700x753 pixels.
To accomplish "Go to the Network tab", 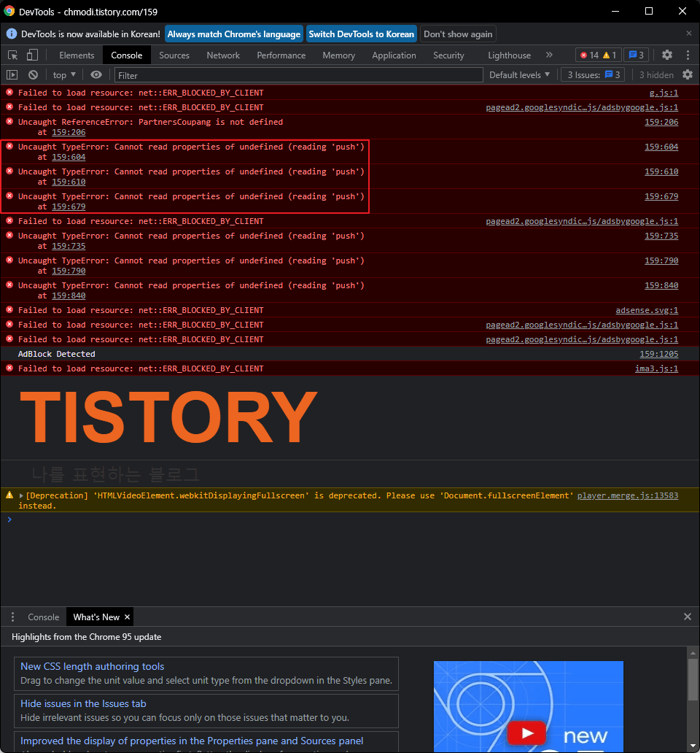I will [x=223, y=55].
